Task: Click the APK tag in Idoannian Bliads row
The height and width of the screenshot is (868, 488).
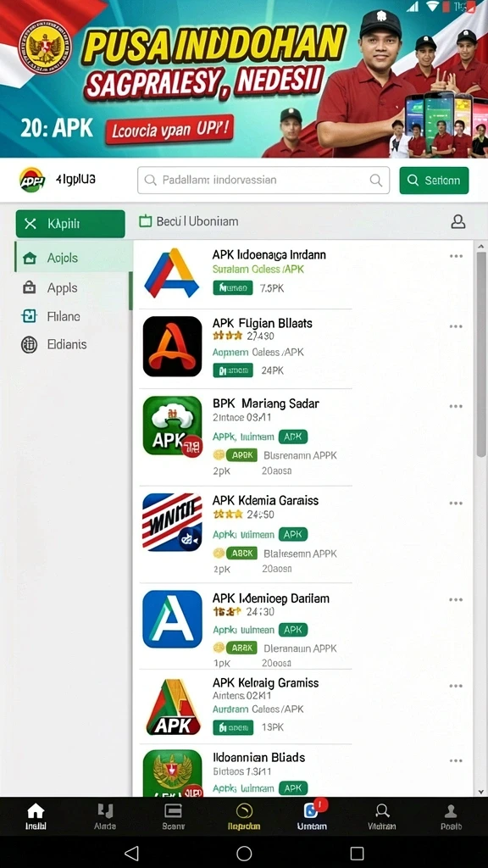Action: (x=292, y=788)
